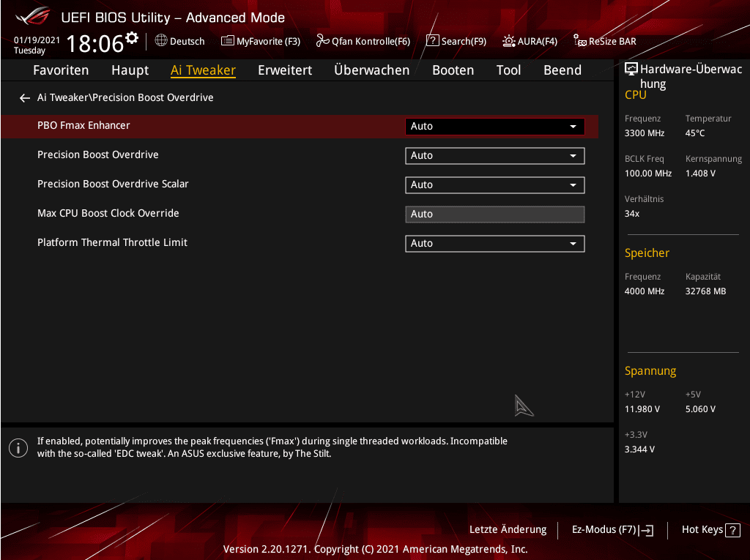Switch to the Haupt tab
The height and width of the screenshot is (560, 750).
tap(130, 70)
